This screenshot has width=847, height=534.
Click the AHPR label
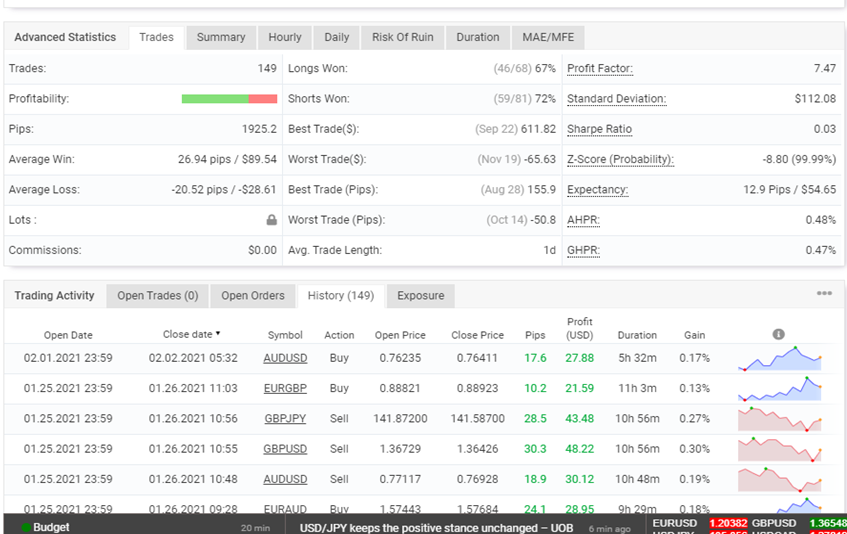click(583, 220)
